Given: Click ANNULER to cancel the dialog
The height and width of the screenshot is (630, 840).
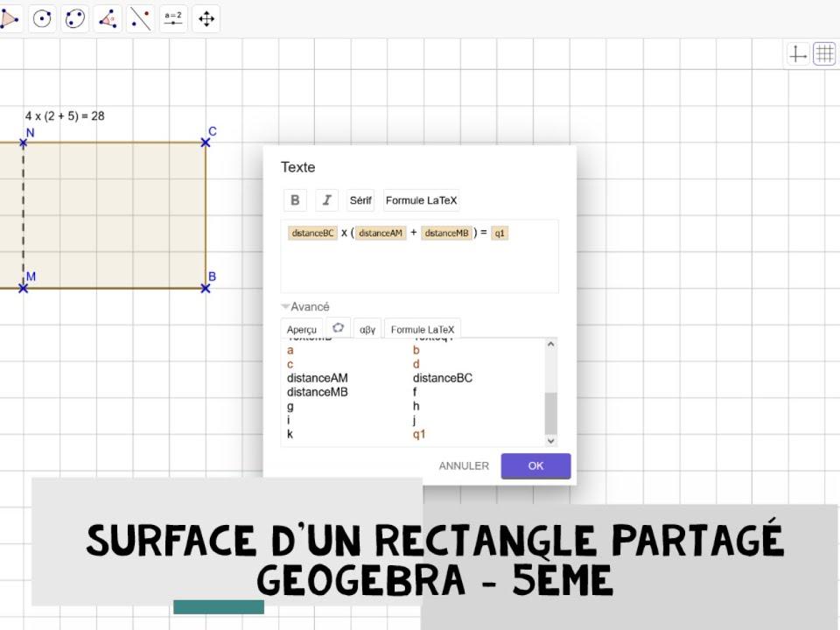Looking at the screenshot, I should pyautogui.click(x=463, y=465).
